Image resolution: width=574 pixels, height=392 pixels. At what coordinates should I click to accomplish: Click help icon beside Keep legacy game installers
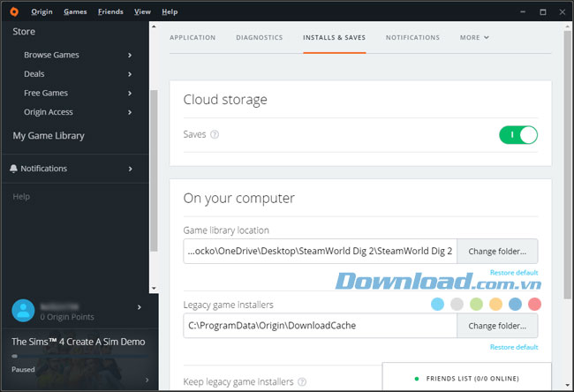tap(303, 382)
